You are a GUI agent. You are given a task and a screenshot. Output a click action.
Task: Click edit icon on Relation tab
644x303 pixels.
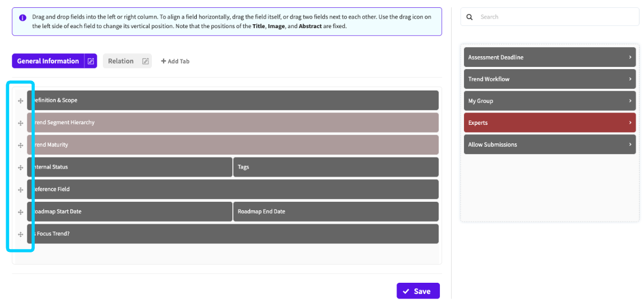[x=145, y=61]
